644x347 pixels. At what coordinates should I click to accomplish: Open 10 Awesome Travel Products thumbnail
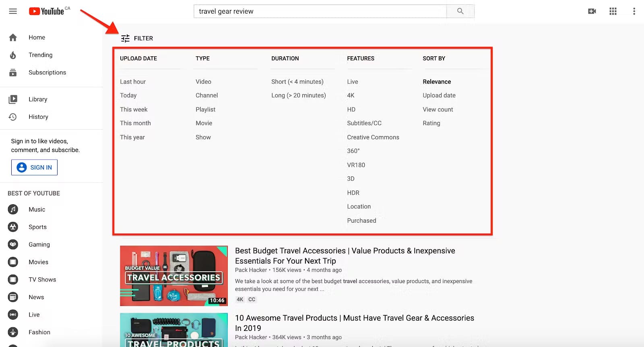tap(174, 330)
